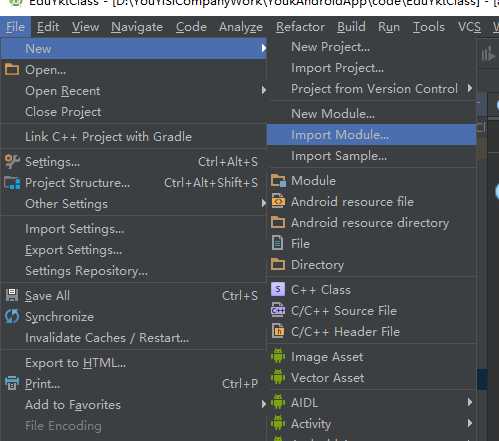The image size is (499, 441).
Task: Select the Android resource file icon
Action: point(278,201)
